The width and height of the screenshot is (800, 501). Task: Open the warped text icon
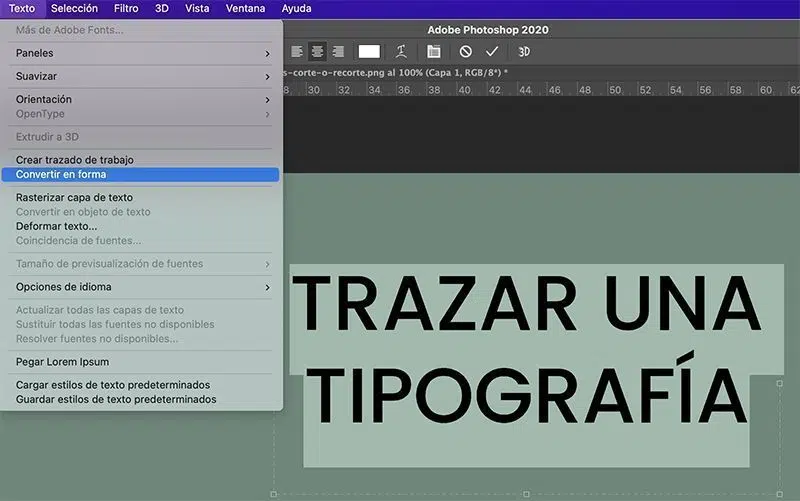point(401,52)
